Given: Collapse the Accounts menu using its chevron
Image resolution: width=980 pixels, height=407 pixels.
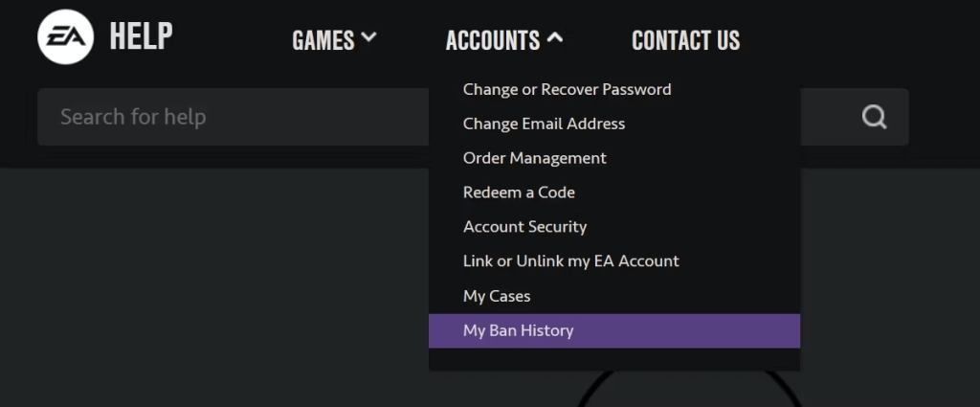Looking at the screenshot, I should (x=555, y=38).
